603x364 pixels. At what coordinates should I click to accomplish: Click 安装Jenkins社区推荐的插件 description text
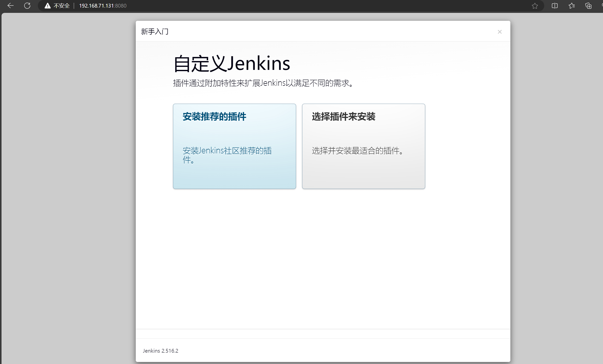(x=227, y=155)
